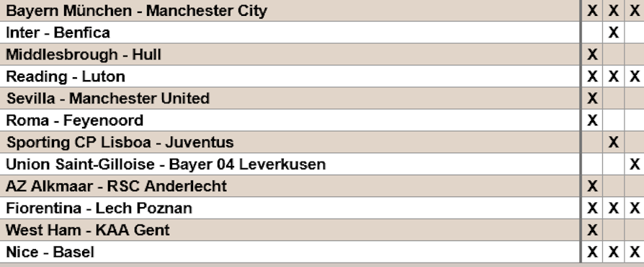Uncheck the lone X for Union Saint-Gilloise - Bayer Leverkusen
This screenshot has height=267, width=644.
pyautogui.click(x=635, y=164)
